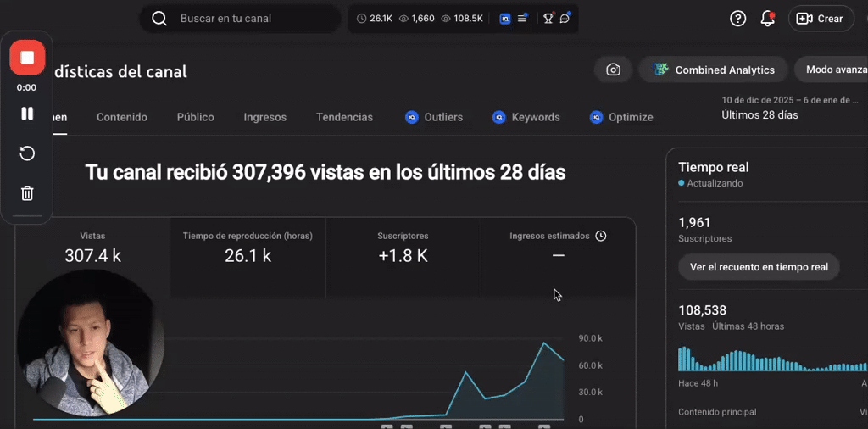The width and height of the screenshot is (868, 429).
Task: Open the notifications bell
Action: point(767,19)
